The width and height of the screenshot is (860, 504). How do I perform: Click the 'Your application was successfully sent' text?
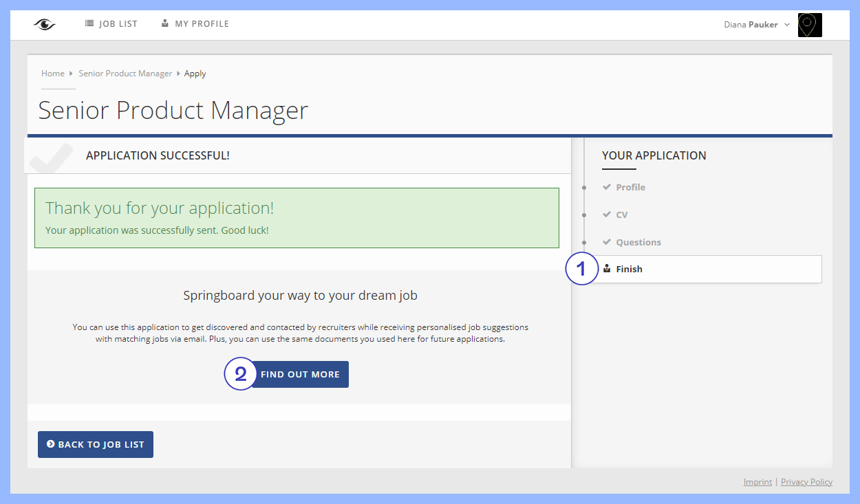tap(157, 230)
